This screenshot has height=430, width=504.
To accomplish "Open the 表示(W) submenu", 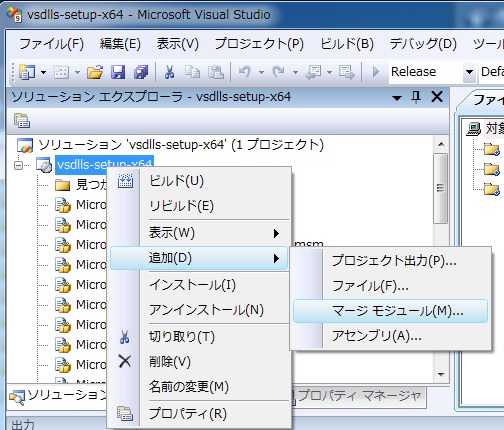I will (x=199, y=233).
